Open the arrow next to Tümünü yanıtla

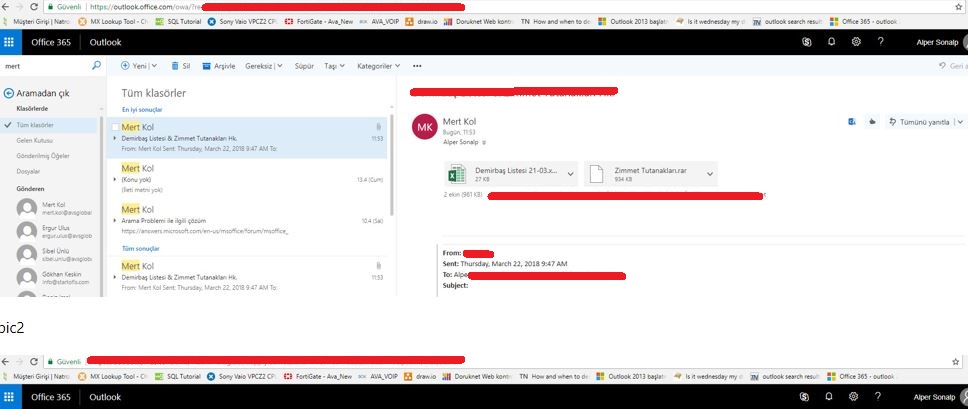959,122
